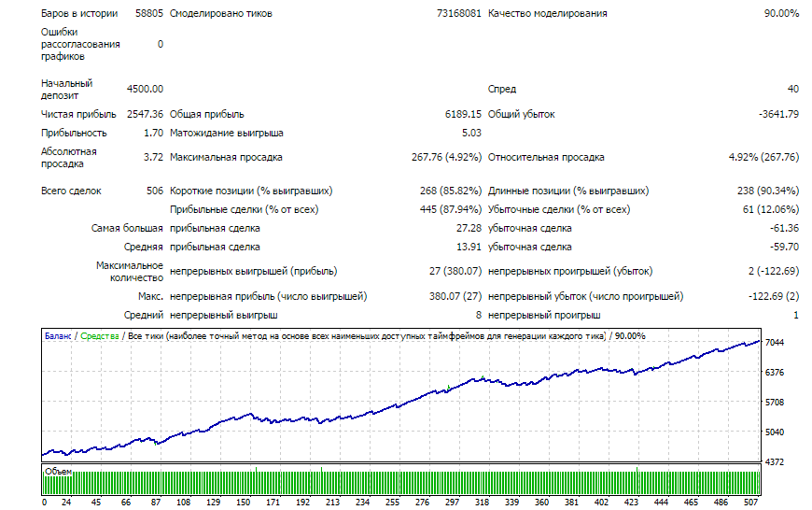812x510 pixels.
Task: Click average loss trade value -59.70
Action: pyautogui.click(x=784, y=248)
